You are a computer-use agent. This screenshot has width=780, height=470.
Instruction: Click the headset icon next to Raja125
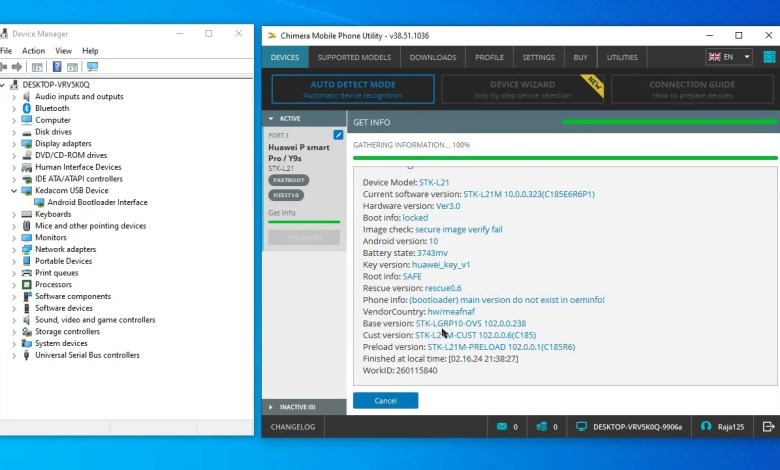point(706,427)
